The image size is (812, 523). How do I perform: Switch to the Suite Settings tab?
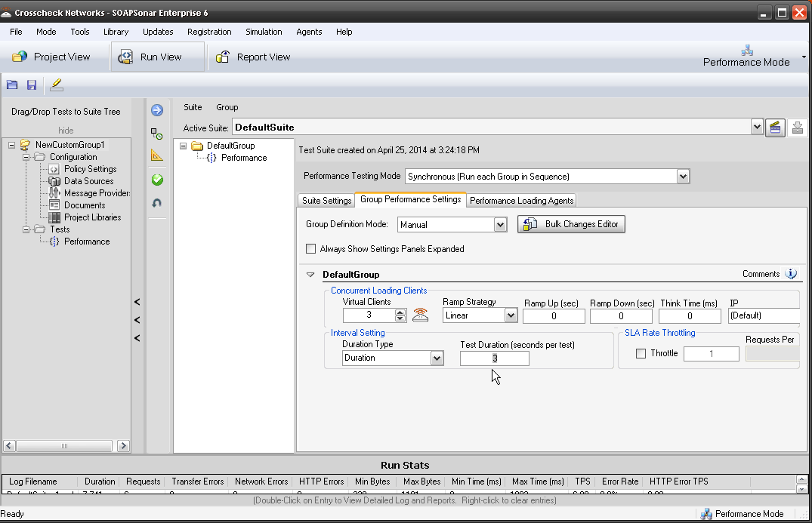pyautogui.click(x=327, y=200)
